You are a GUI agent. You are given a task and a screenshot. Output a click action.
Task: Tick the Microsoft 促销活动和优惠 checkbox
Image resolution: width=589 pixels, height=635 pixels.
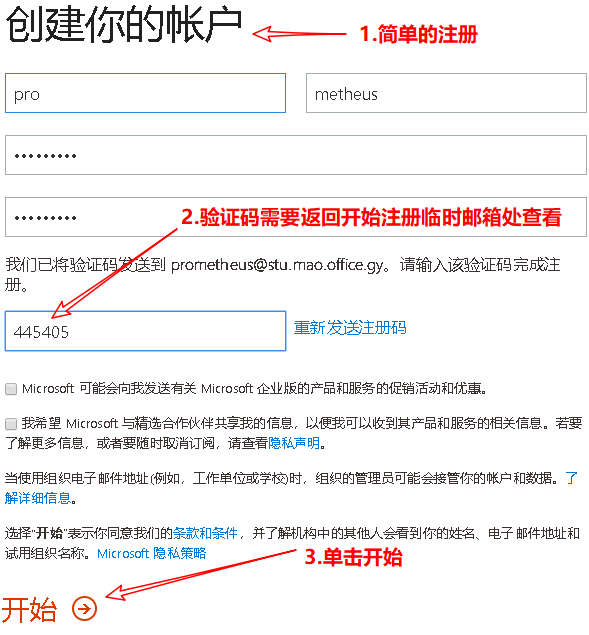coord(11,389)
